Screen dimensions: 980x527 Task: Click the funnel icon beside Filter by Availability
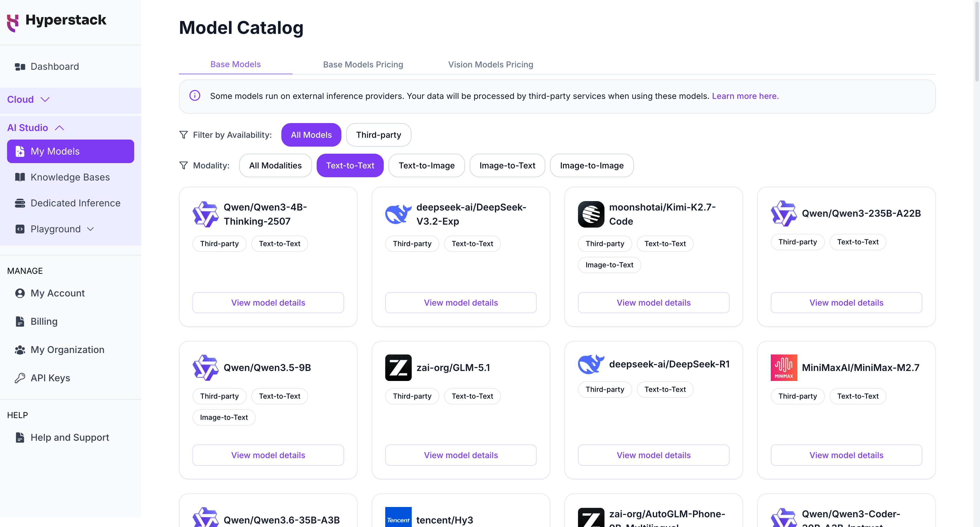(x=183, y=135)
